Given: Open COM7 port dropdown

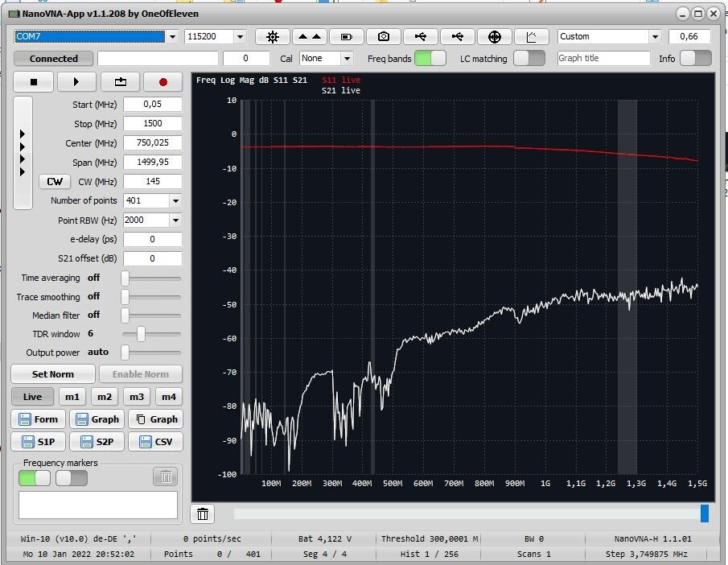Looking at the screenshot, I should [x=172, y=37].
